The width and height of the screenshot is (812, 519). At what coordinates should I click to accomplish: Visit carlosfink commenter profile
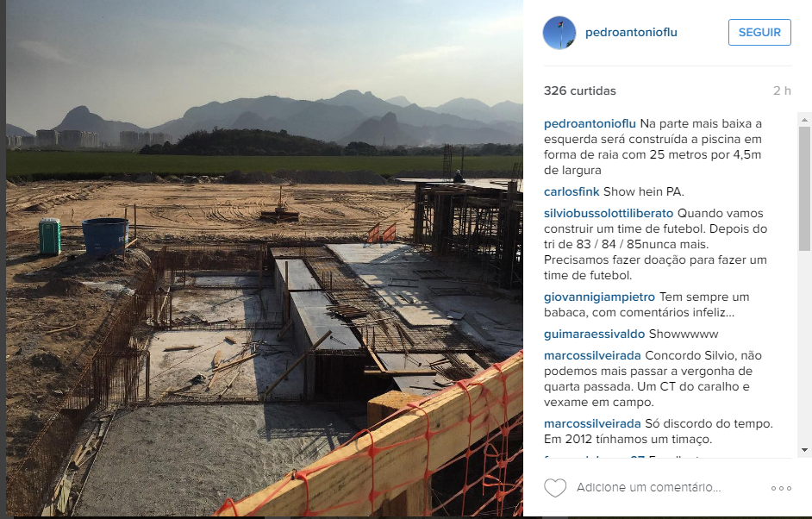point(572,191)
